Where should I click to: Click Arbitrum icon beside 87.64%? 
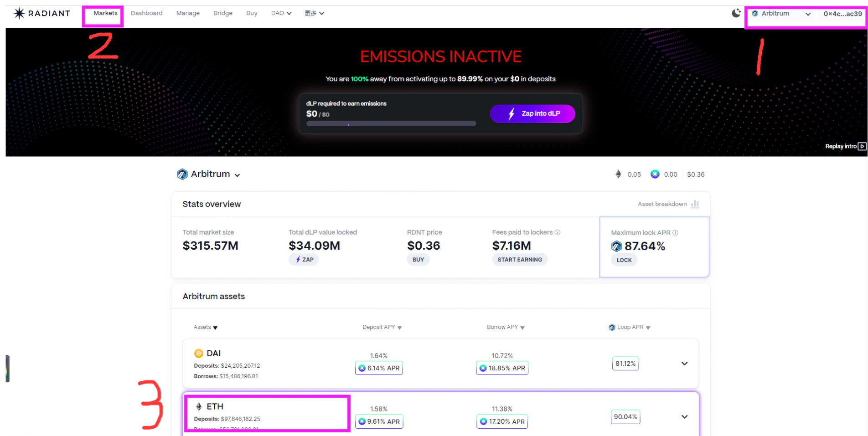pos(616,246)
